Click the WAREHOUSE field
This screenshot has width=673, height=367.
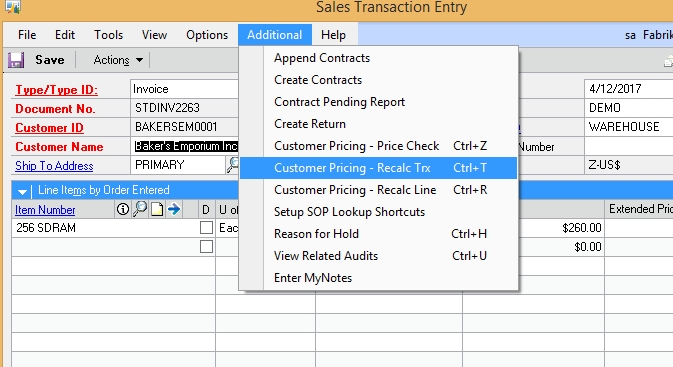pyautogui.click(x=629, y=127)
